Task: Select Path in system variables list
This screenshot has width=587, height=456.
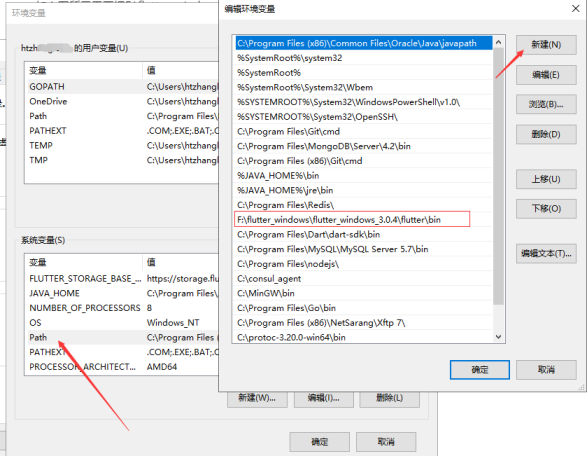Action: (x=122, y=338)
